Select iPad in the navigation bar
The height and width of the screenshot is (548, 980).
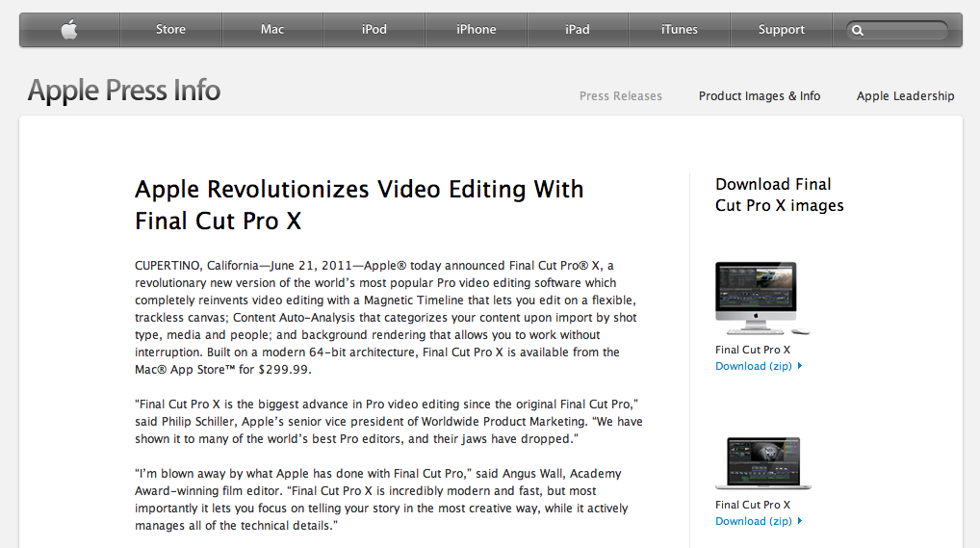[578, 30]
